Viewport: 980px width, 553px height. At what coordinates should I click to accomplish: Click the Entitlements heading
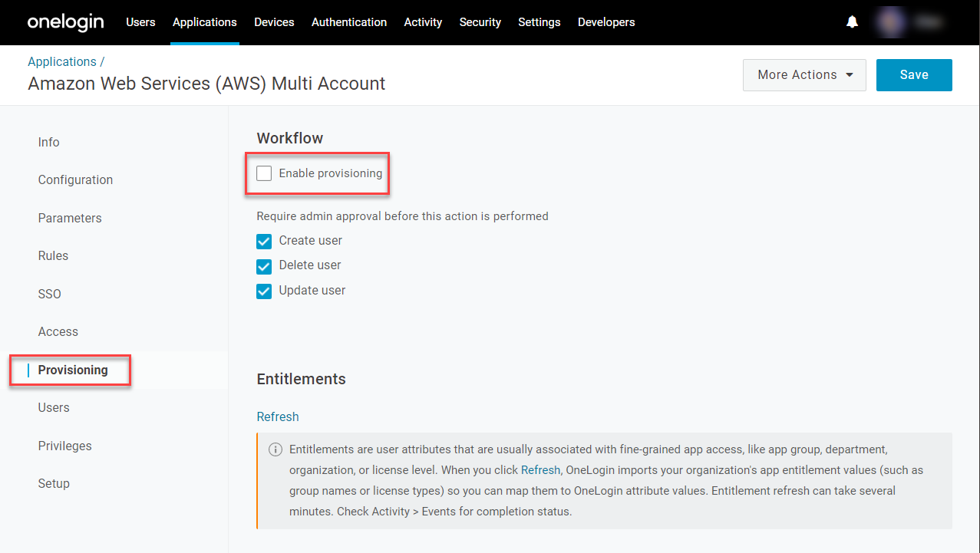(301, 379)
